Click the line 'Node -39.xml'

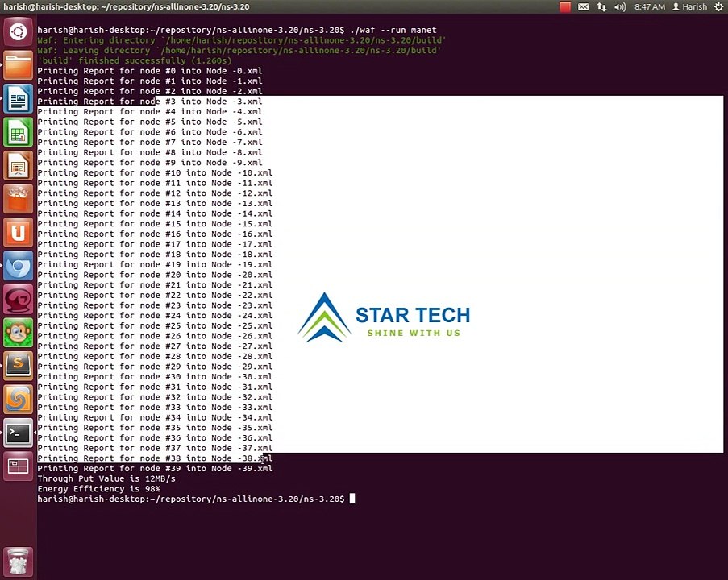click(x=155, y=469)
